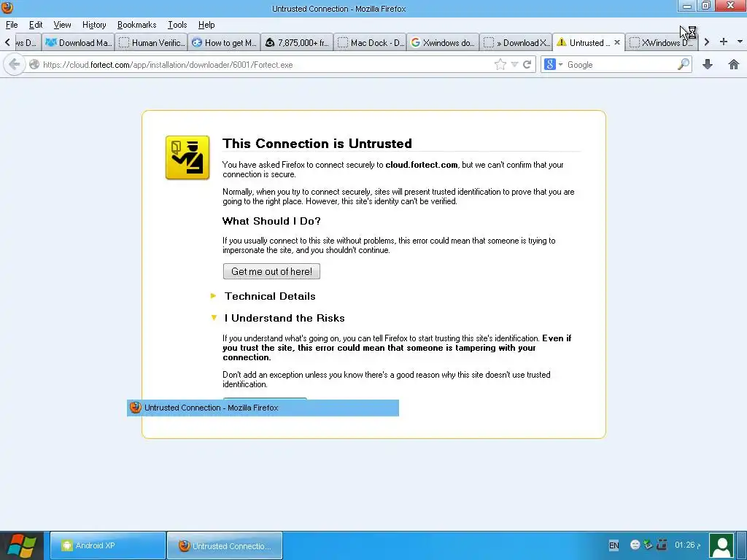Bookmark this page with the star icon

click(x=500, y=64)
